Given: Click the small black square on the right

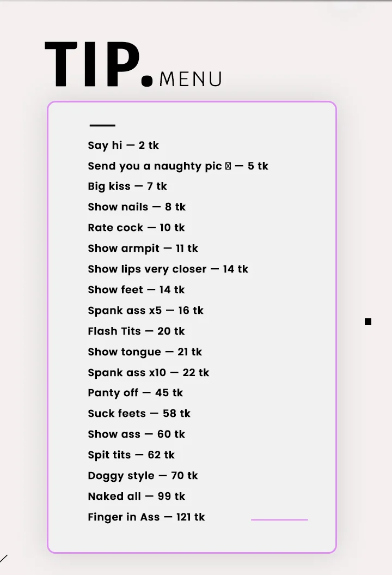Looking at the screenshot, I should pos(368,322).
